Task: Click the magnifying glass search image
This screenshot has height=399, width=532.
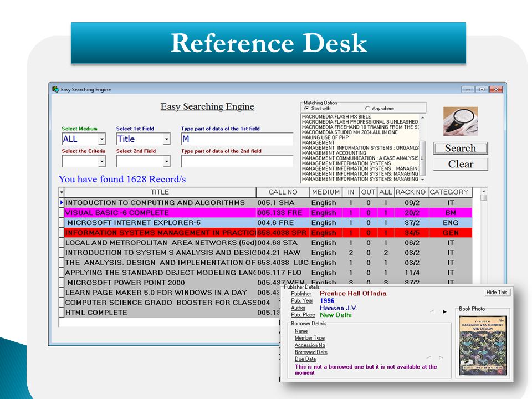Action: tap(461, 121)
